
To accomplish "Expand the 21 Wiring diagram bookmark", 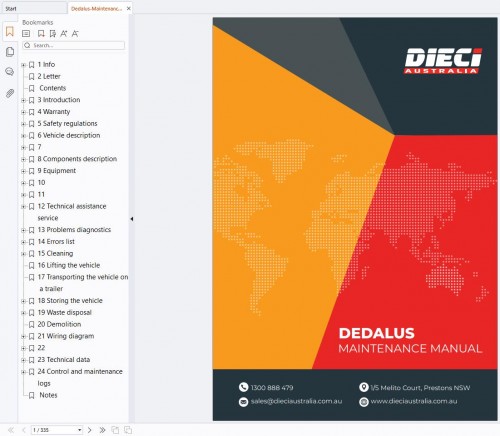I will (23, 337).
